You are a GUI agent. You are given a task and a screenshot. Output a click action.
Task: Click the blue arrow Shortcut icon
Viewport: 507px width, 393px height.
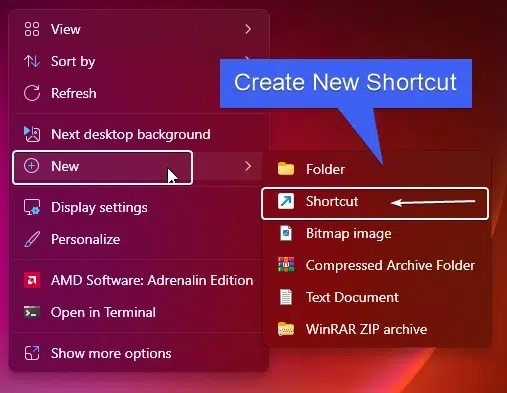286,201
